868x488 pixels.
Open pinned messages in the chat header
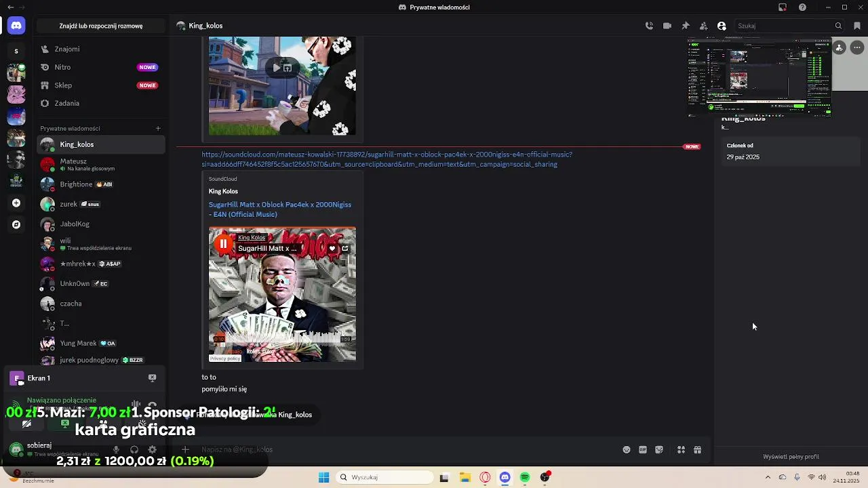click(x=686, y=26)
